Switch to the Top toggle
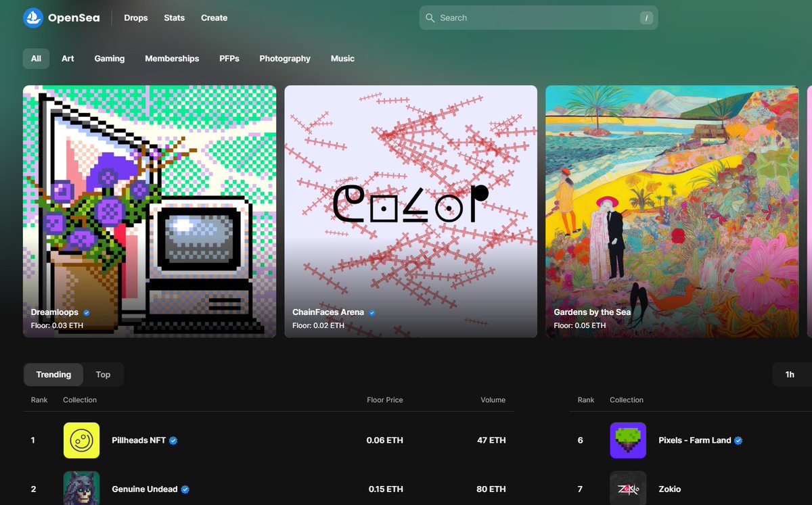The image size is (812, 505). tap(103, 375)
